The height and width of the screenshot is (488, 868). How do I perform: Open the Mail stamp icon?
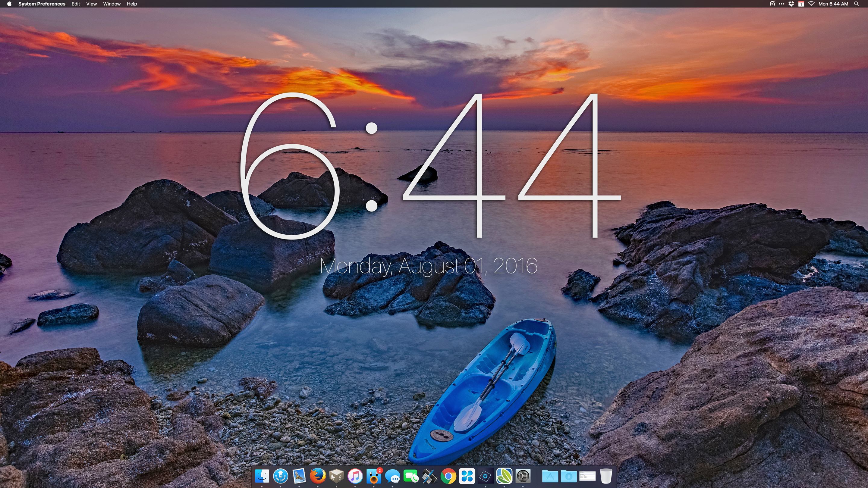point(299,476)
